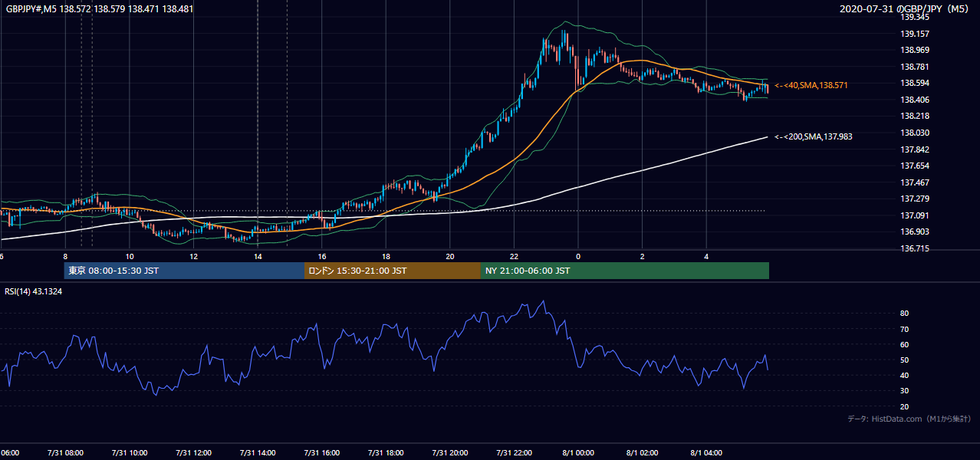Click bottom time label 7/31 10:00
This screenshot has height=460, width=980.
(130, 453)
